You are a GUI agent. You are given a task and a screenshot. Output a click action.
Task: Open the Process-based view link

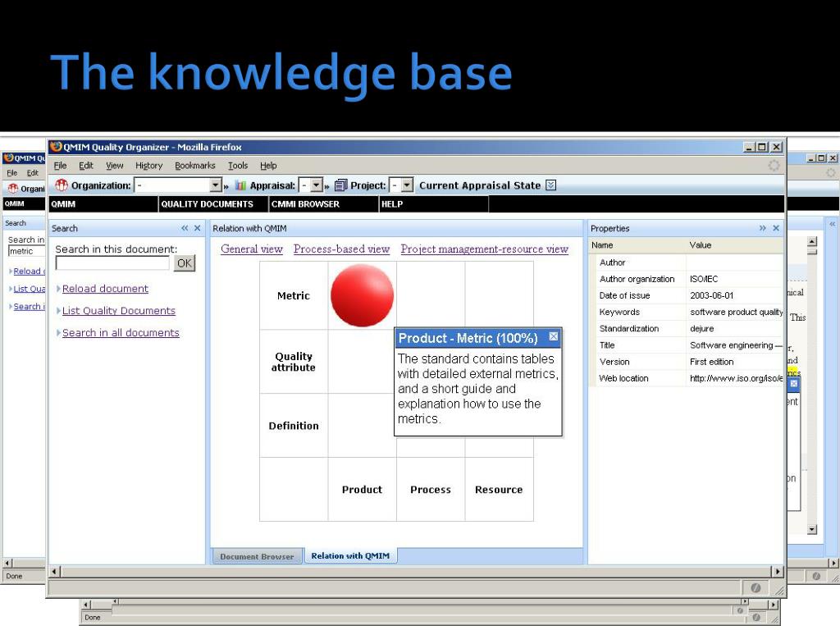point(341,249)
